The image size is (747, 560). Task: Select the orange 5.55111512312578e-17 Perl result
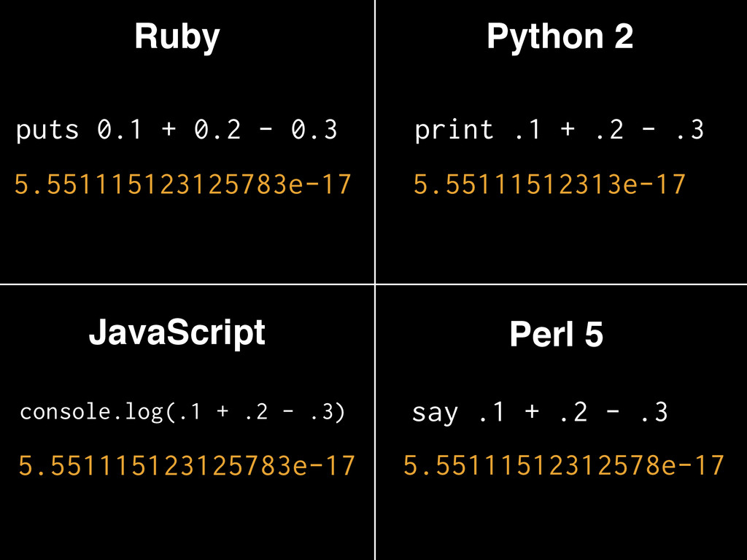[563, 465]
